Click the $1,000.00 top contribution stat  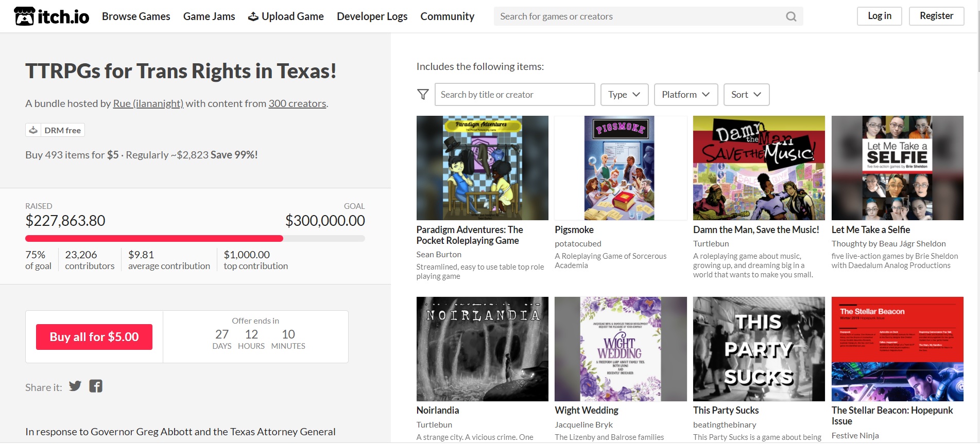(x=255, y=260)
